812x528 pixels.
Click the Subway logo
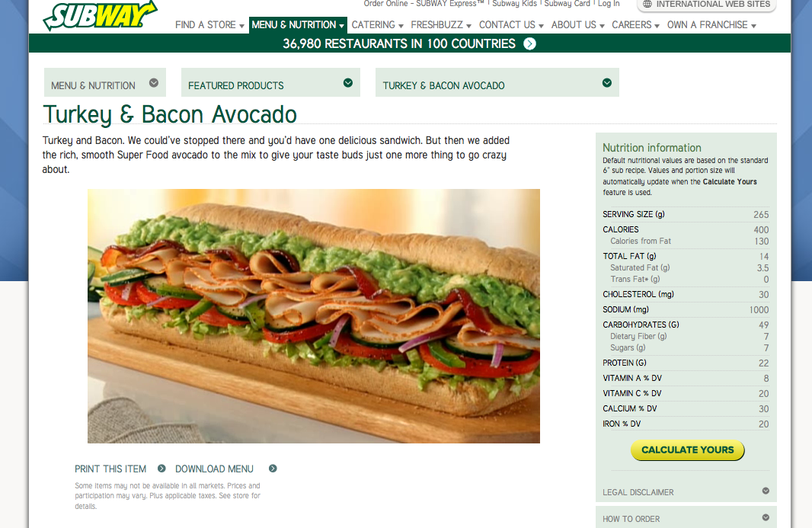pyautogui.click(x=100, y=15)
